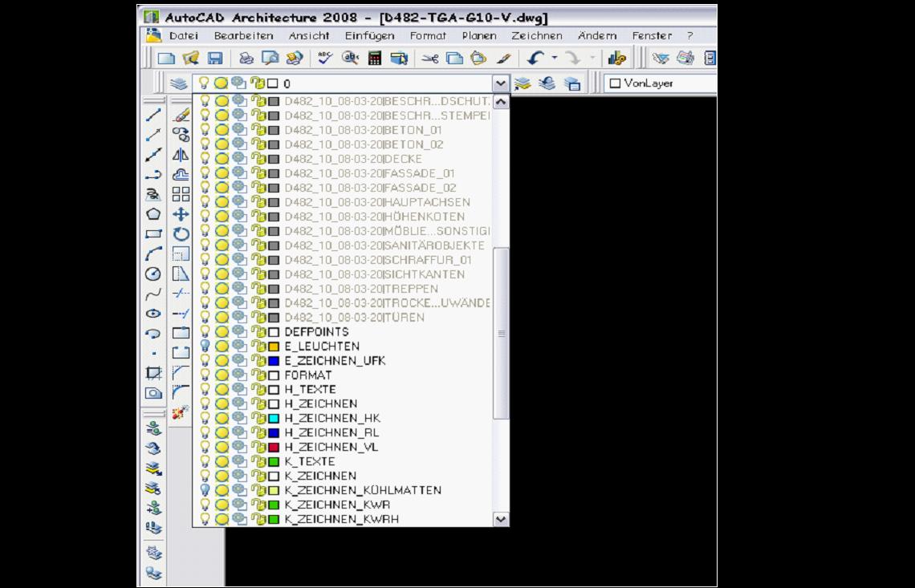Select the Ellipse draw tool
Image resolution: width=915 pixels, height=588 pixels.
(x=153, y=313)
